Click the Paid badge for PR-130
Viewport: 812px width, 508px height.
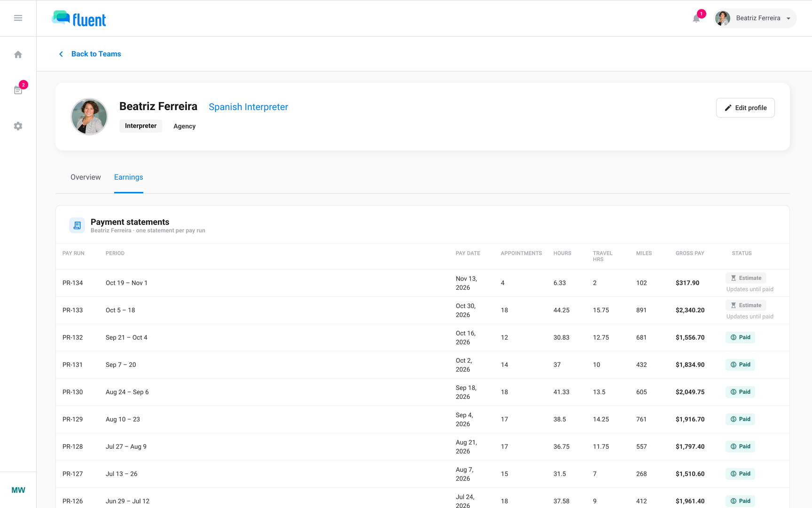tap(740, 392)
